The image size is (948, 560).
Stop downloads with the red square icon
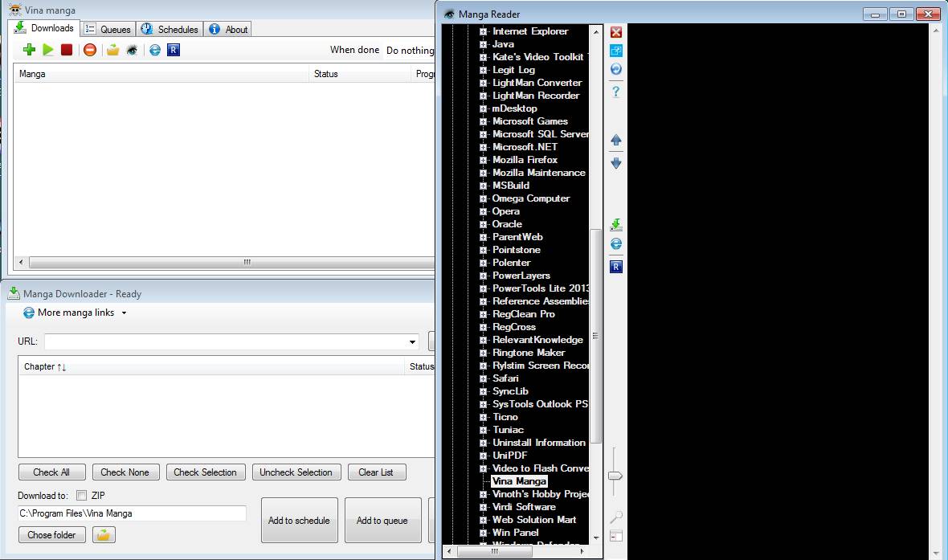coord(67,50)
